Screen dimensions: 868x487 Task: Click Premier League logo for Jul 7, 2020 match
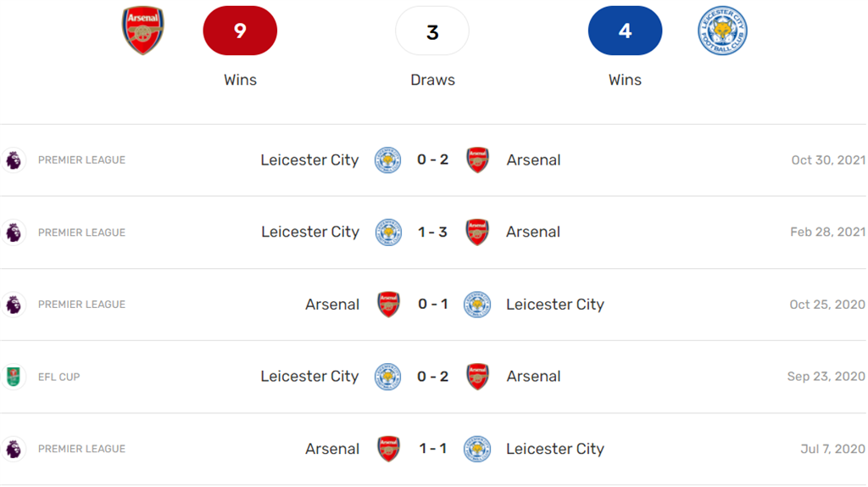pyautogui.click(x=14, y=449)
